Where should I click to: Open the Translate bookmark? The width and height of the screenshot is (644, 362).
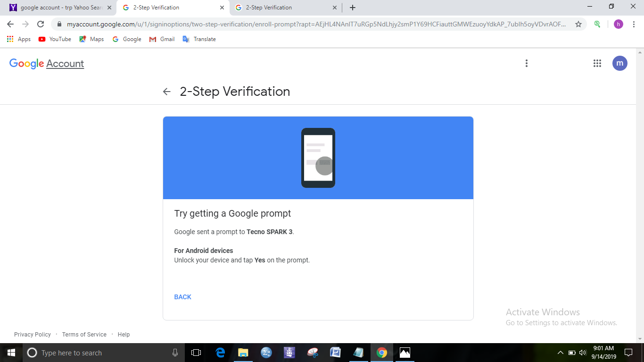coord(199,39)
